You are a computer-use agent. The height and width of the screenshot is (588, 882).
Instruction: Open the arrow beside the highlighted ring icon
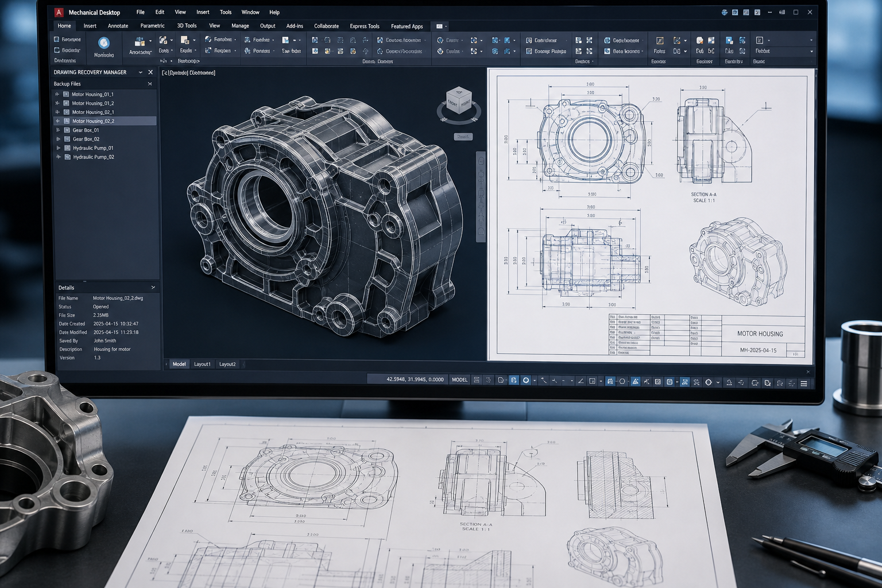[535, 381]
